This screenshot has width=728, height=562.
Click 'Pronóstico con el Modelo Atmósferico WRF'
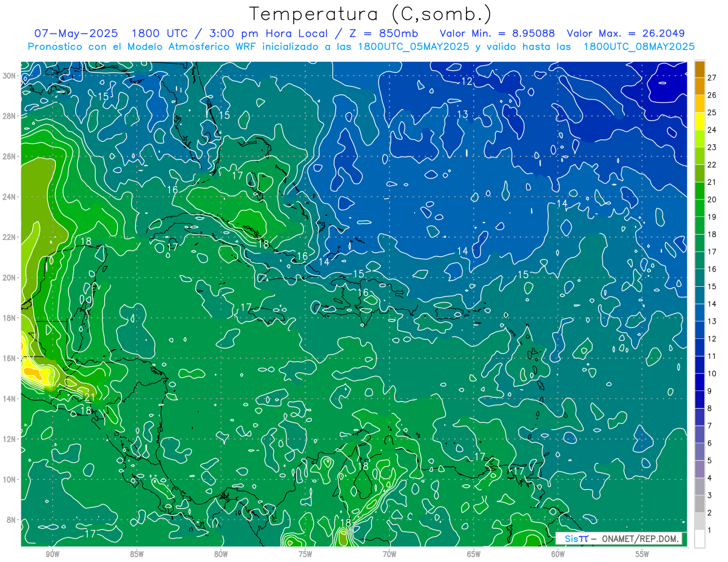point(142,46)
